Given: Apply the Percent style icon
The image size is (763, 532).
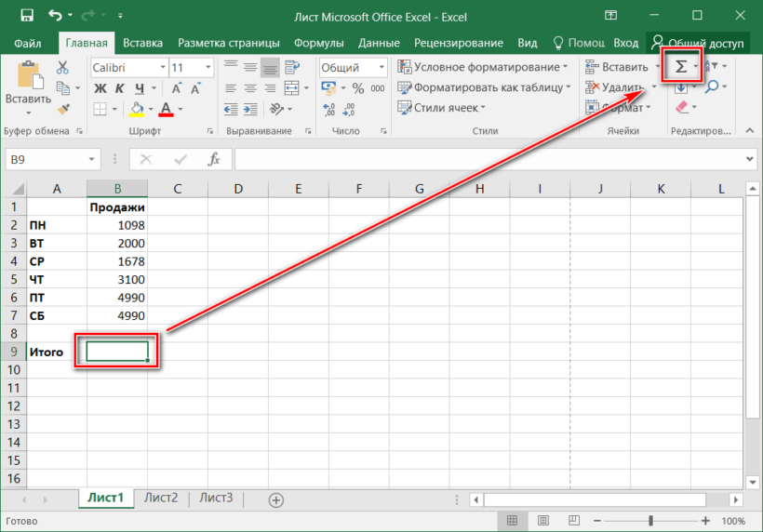Looking at the screenshot, I should point(358,88).
